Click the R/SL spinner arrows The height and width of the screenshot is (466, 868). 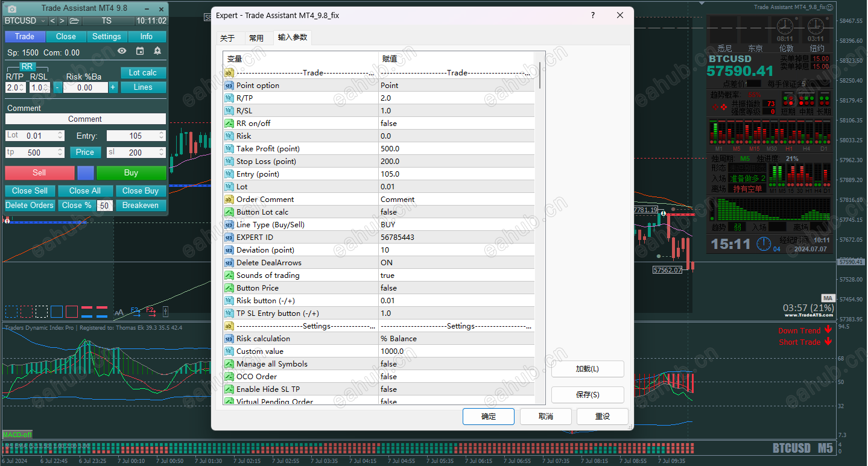tap(46, 87)
